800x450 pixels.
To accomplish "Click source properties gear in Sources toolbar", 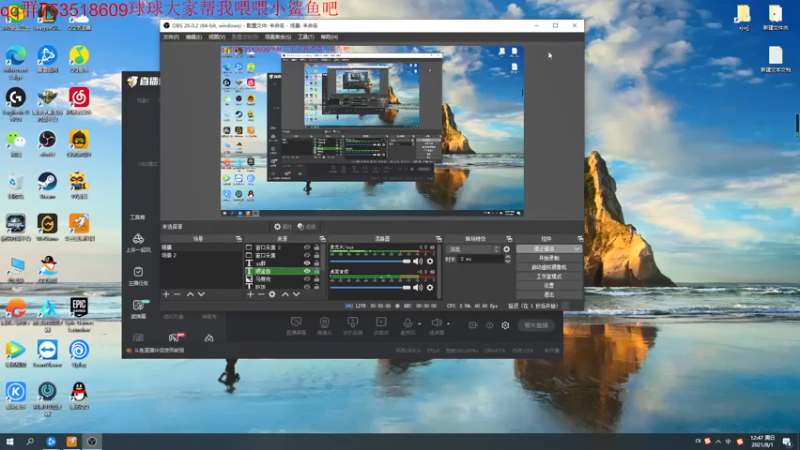I will 272,294.
